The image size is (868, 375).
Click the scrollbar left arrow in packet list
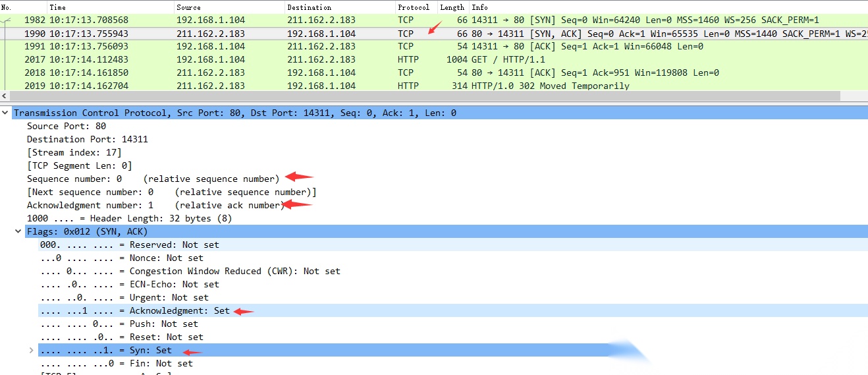pyautogui.click(x=5, y=96)
